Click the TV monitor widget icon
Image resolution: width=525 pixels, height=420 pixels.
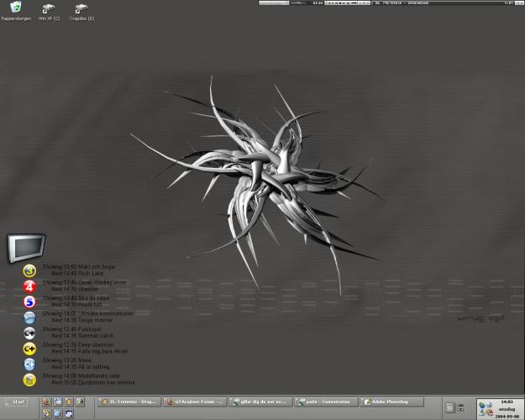[x=24, y=249]
